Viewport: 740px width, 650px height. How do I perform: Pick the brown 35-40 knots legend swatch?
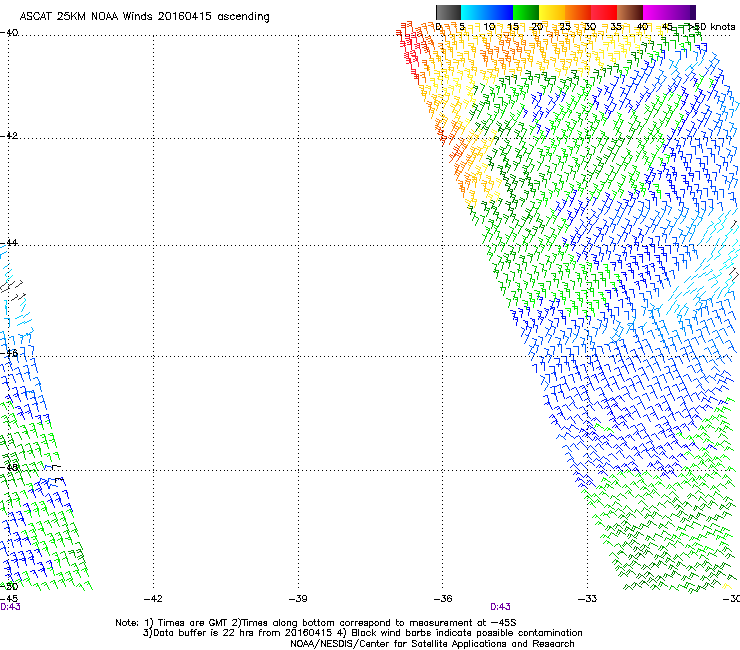[630, 12]
